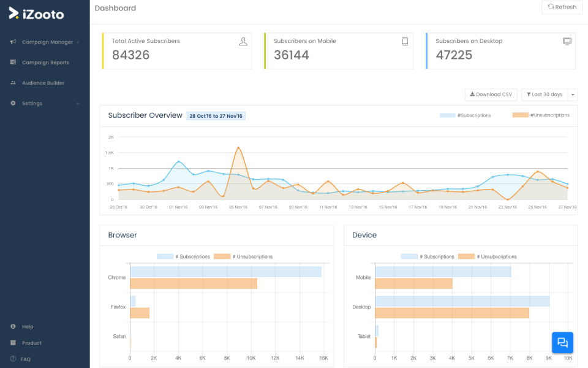
Task: Toggle # Subscriptions legend in Browser chart
Action: click(183, 256)
